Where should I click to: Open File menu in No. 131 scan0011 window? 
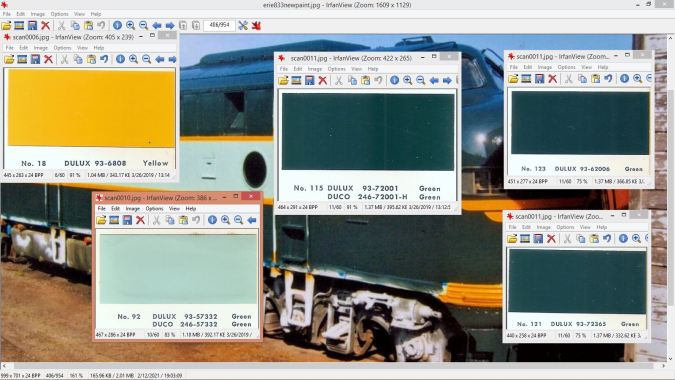(x=512, y=227)
